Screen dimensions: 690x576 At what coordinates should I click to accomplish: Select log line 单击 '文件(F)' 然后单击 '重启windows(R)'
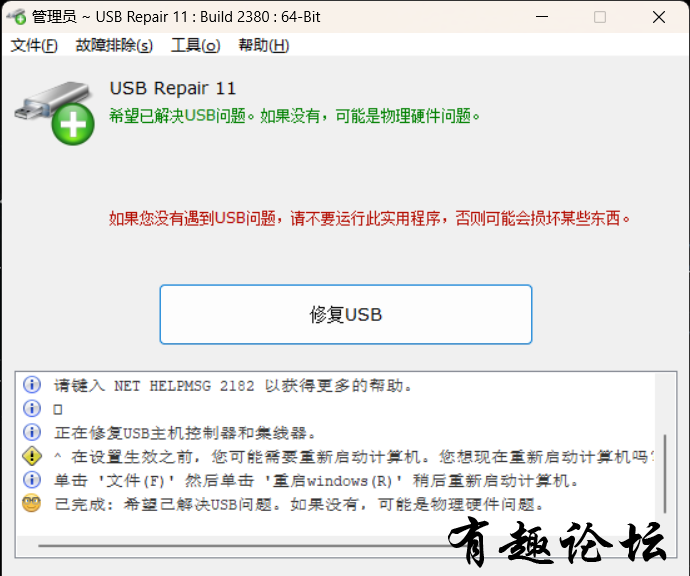click(316, 481)
